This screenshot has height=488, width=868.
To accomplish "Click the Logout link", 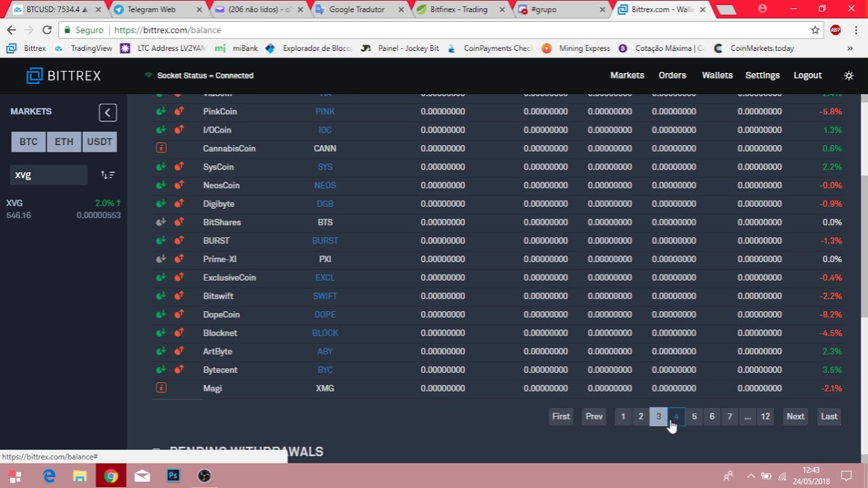I will (x=808, y=75).
